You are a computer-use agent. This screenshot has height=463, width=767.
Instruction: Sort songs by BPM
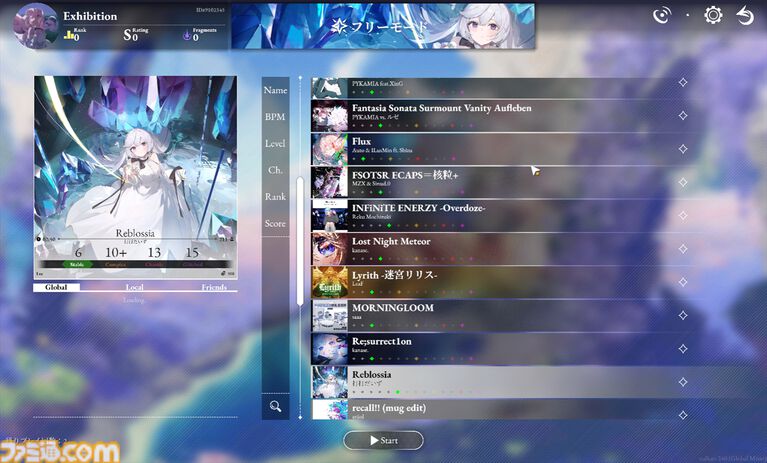[275, 117]
